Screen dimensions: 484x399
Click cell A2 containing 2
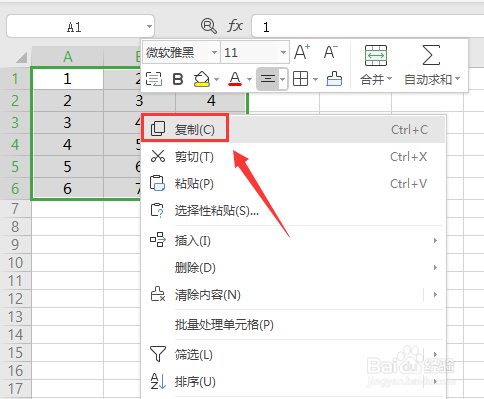[68, 101]
